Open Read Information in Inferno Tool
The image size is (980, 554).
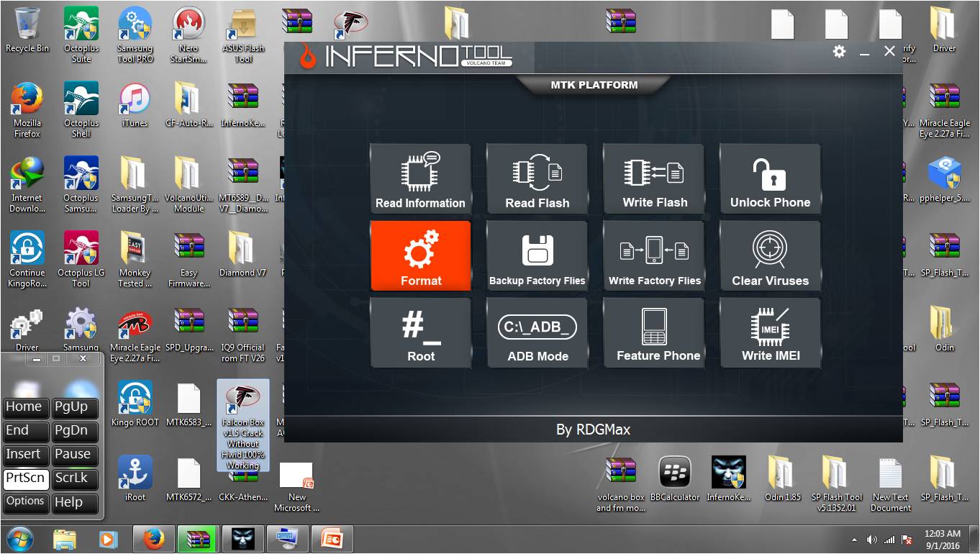click(421, 178)
